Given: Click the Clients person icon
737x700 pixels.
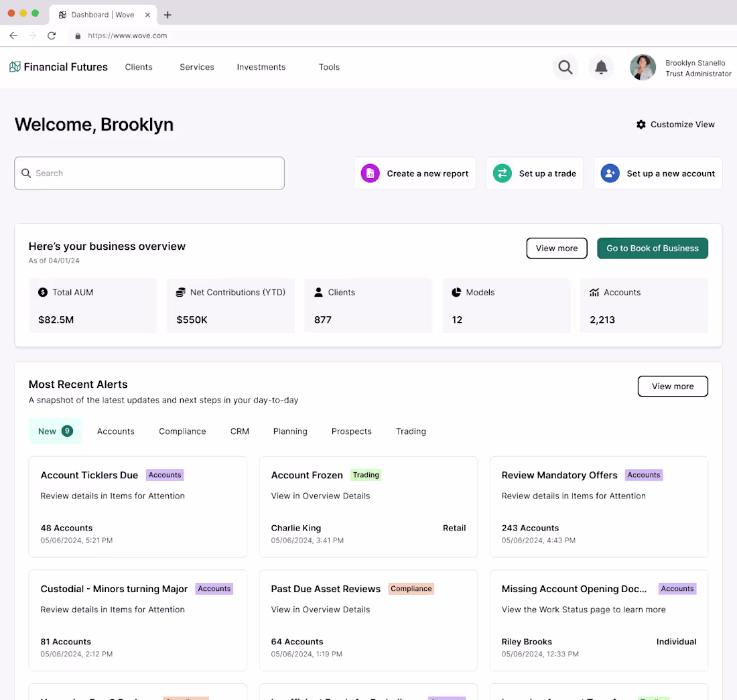Looking at the screenshot, I should point(318,292).
